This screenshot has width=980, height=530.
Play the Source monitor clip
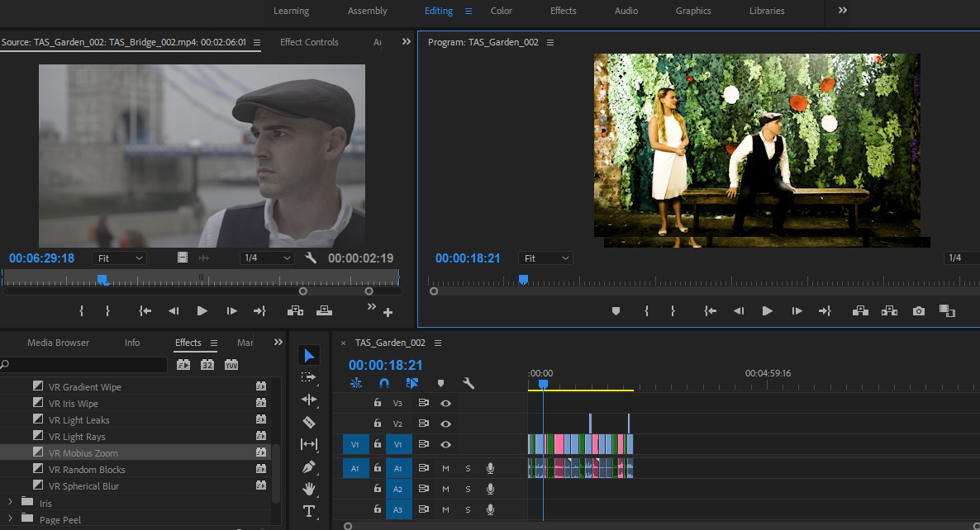(202, 311)
